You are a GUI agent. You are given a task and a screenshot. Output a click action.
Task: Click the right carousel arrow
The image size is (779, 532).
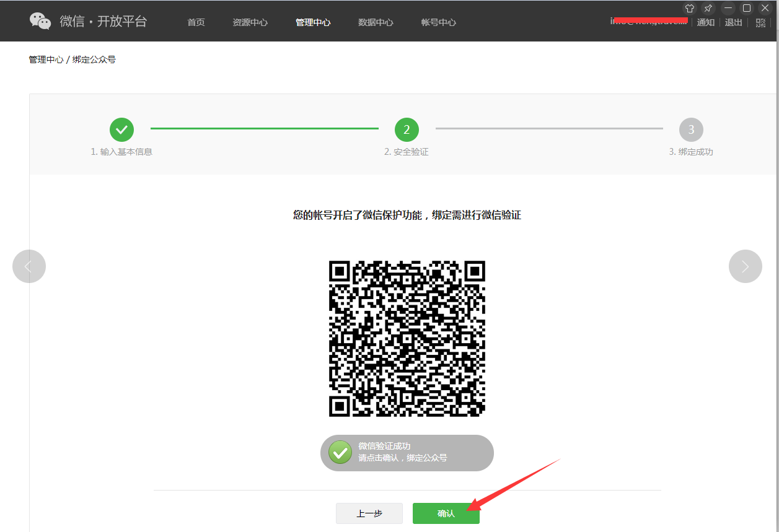745,266
